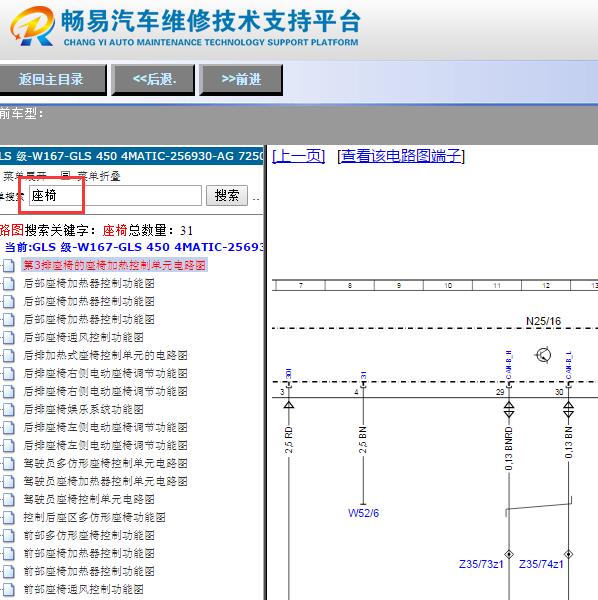Click the GLS 450 4MATIC-256930 panel header

tap(132, 156)
